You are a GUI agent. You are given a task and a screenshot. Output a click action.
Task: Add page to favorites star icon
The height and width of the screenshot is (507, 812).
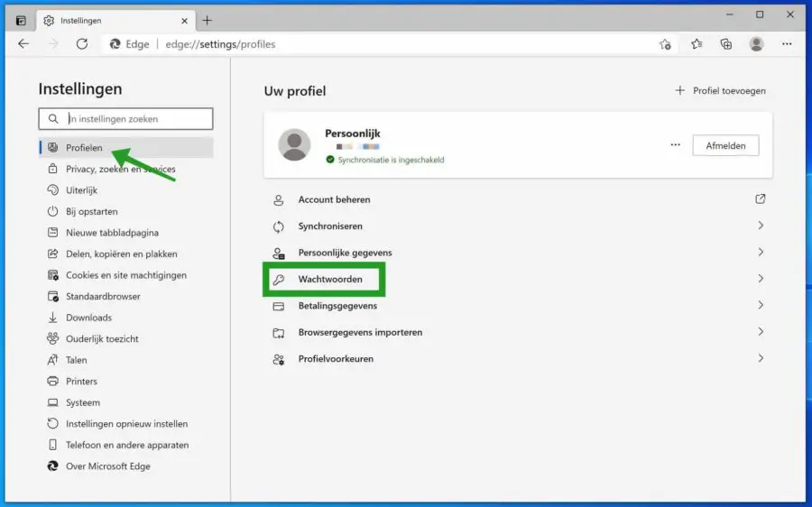[666, 44]
